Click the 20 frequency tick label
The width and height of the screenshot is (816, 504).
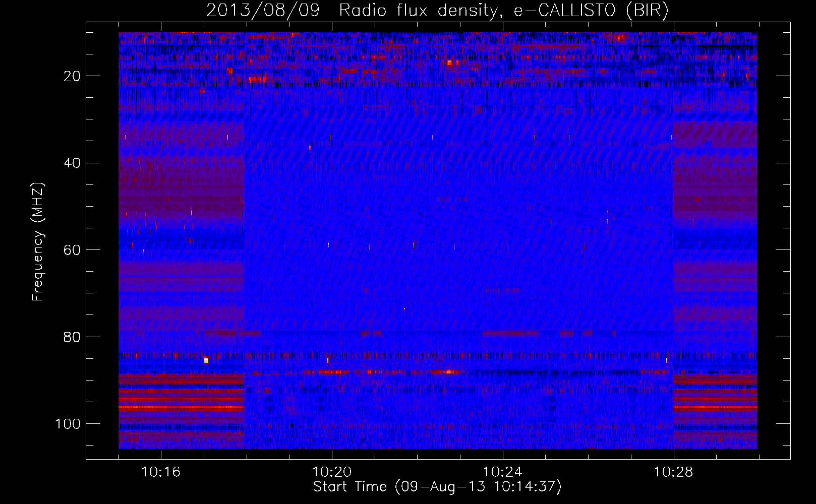point(72,76)
